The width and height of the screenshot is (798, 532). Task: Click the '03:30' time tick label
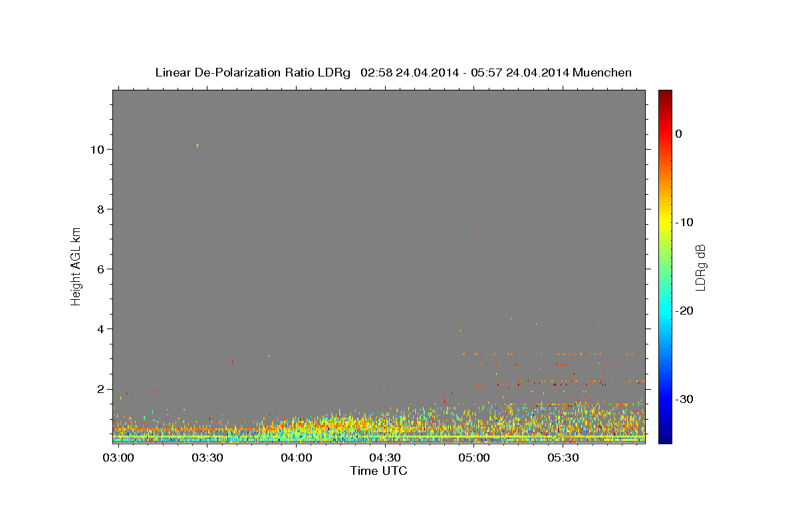(x=207, y=458)
